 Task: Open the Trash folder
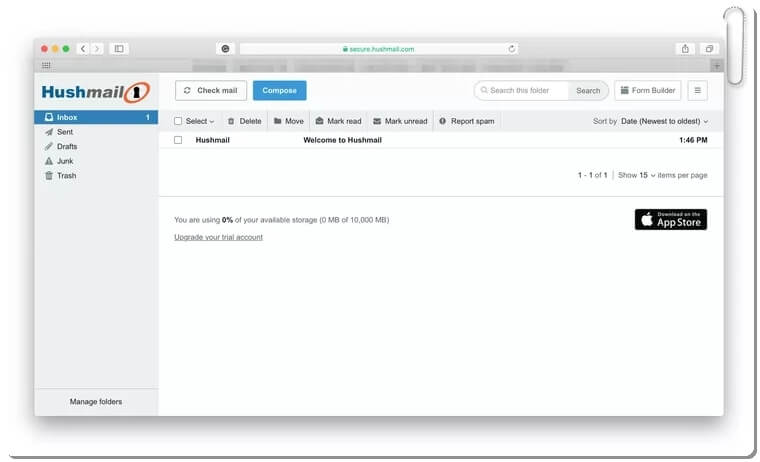point(66,175)
